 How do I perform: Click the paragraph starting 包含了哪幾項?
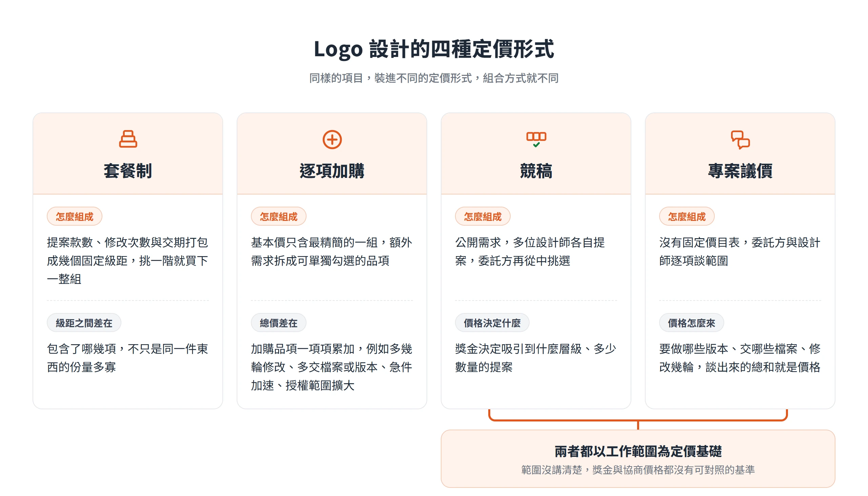click(128, 358)
